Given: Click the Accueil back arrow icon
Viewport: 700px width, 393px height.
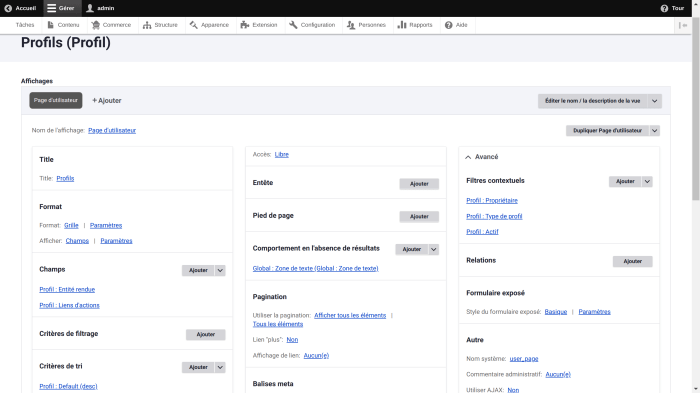Looking at the screenshot, I should pos(8,8).
